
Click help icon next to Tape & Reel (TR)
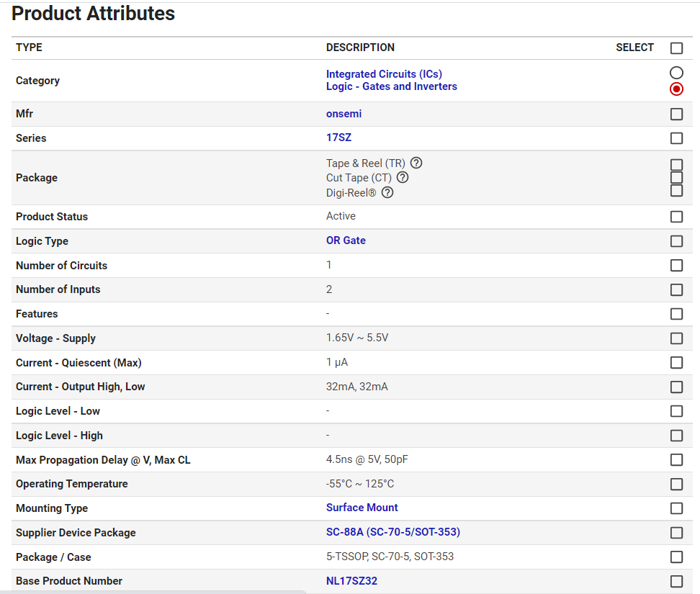[x=416, y=163]
